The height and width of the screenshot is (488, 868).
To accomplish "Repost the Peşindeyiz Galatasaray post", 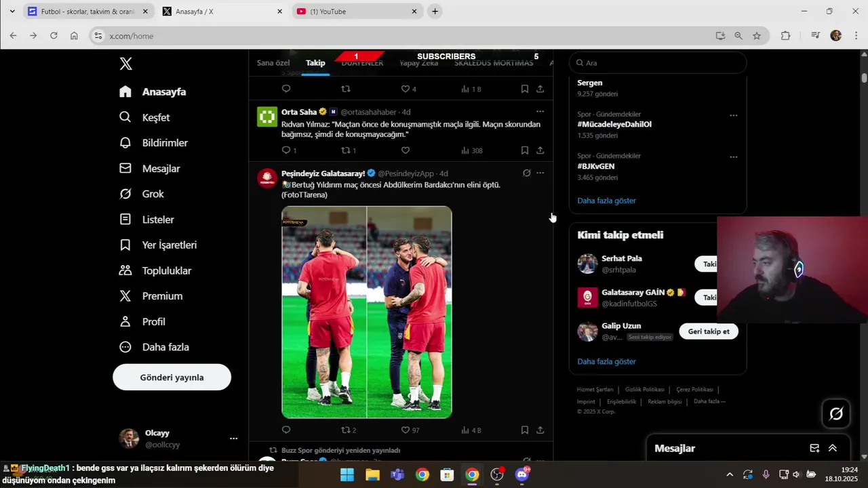I will [x=349, y=430].
